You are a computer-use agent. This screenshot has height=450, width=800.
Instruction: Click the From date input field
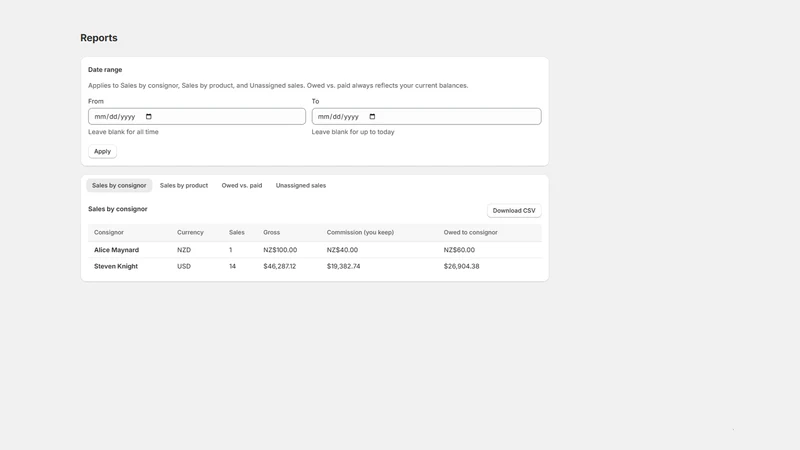click(197, 116)
